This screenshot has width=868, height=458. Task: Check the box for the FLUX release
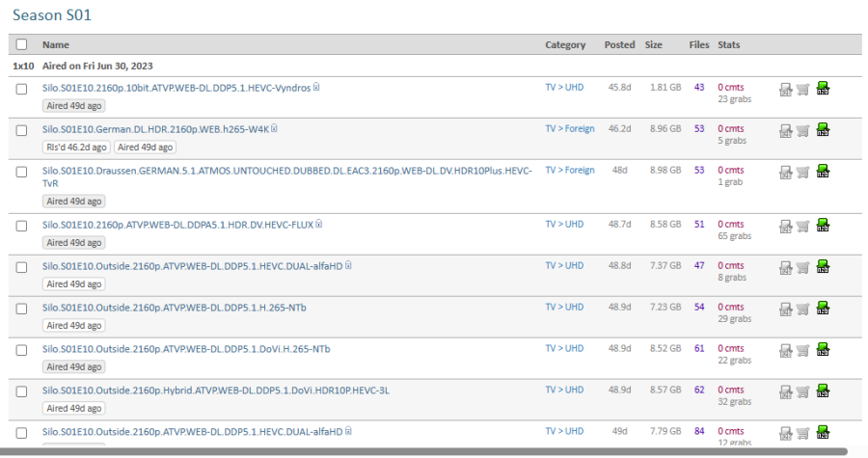coord(21,226)
